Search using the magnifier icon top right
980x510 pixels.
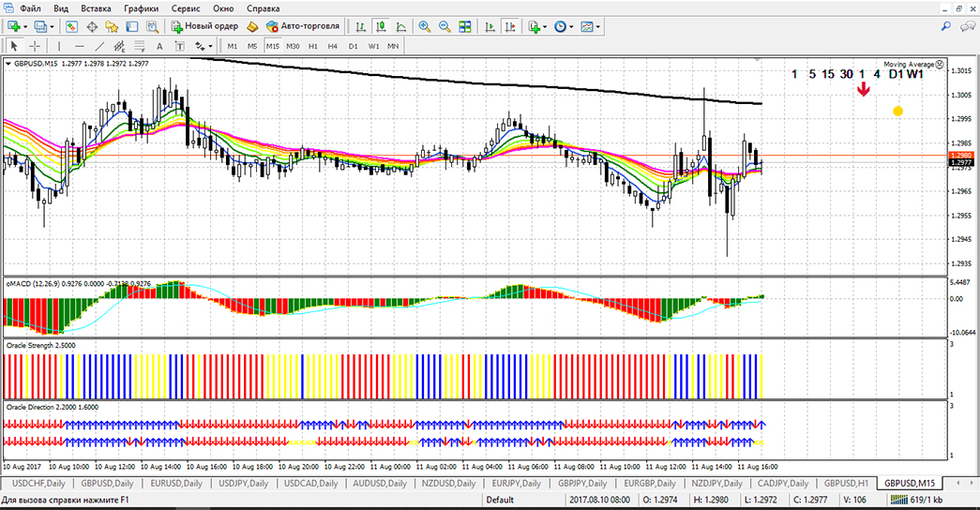946,26
